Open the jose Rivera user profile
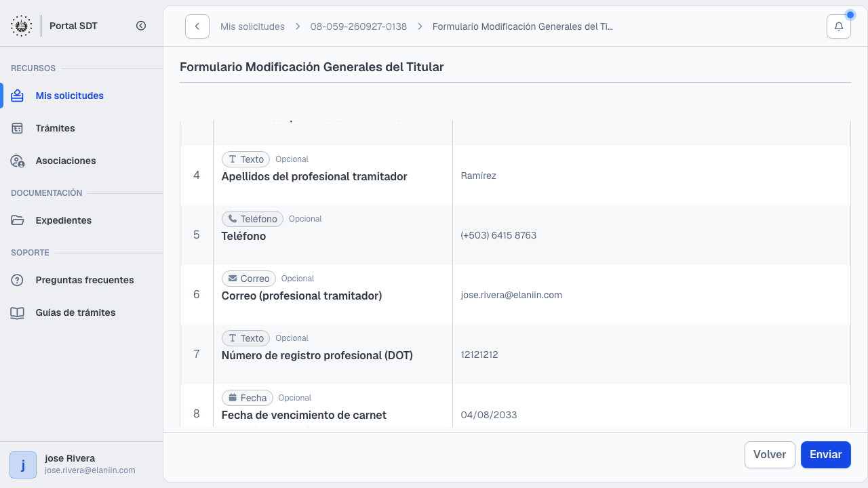Viewport: 868px width, 488px height. [x=81, y=465]
